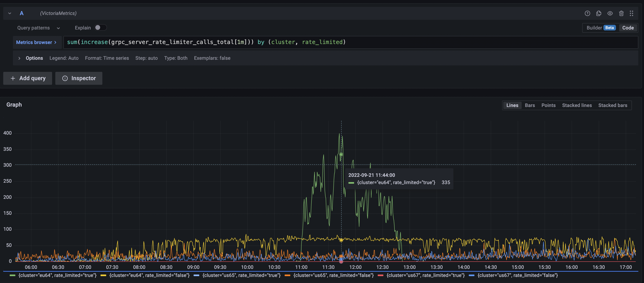Screen dimensions: 644x283
Task: Collapse query A with the chevron
Action: tap(9, 13)
